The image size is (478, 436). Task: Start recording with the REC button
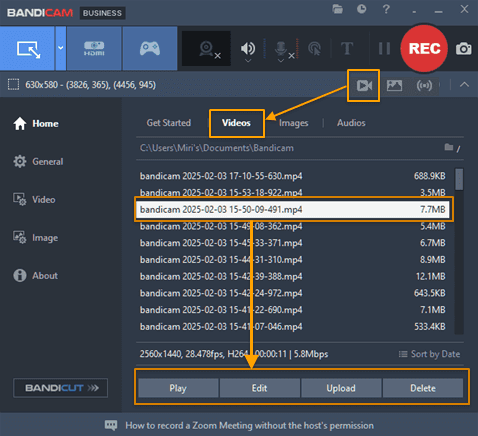click(x=424, y=48)
